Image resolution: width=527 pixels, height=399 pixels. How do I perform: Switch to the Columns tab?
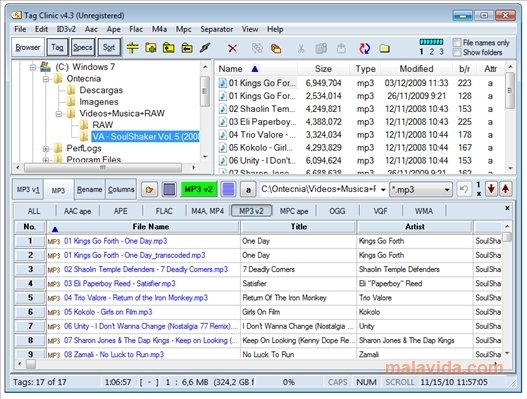tap(121, 190)
